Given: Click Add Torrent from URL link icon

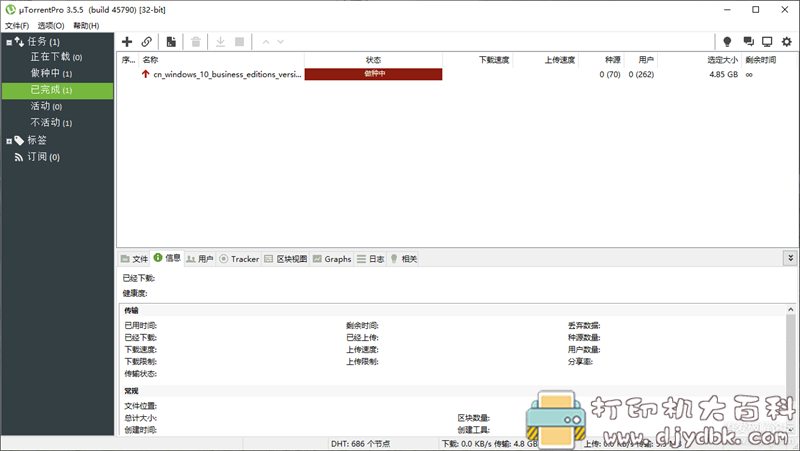Looking at the screenshot, I should (146, 42).
